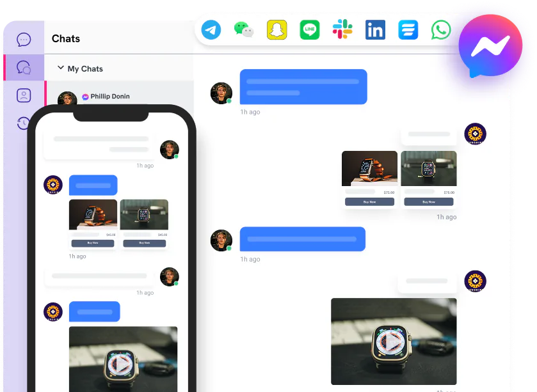Click the Chats heading

pos(66,38)
